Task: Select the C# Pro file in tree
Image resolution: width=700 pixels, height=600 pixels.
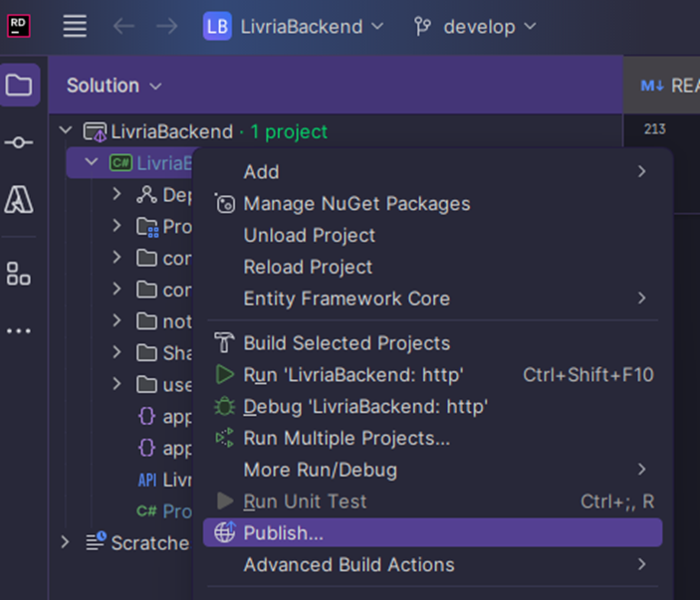Action: pos(164,511)
